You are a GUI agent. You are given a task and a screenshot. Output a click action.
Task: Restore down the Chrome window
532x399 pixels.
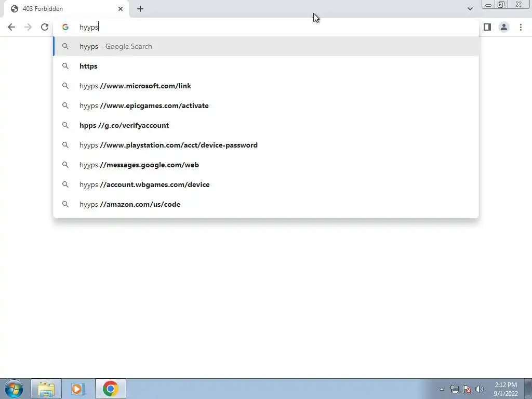[x=501, y=5]
